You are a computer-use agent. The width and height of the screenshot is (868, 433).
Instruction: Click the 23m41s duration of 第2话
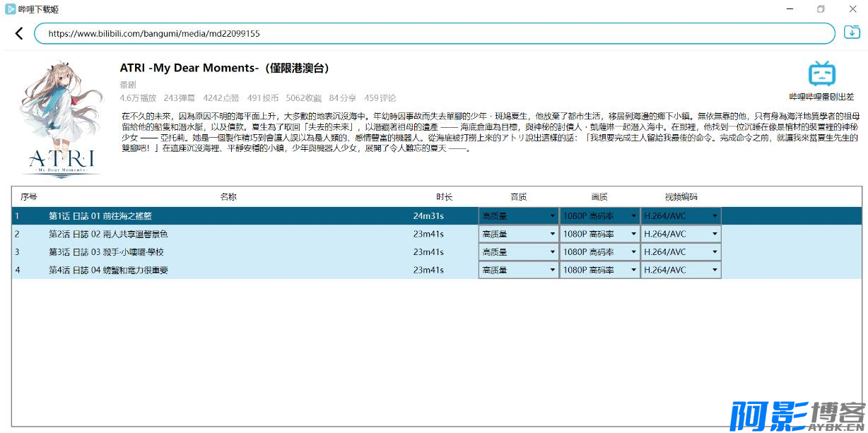click(428, 234)
